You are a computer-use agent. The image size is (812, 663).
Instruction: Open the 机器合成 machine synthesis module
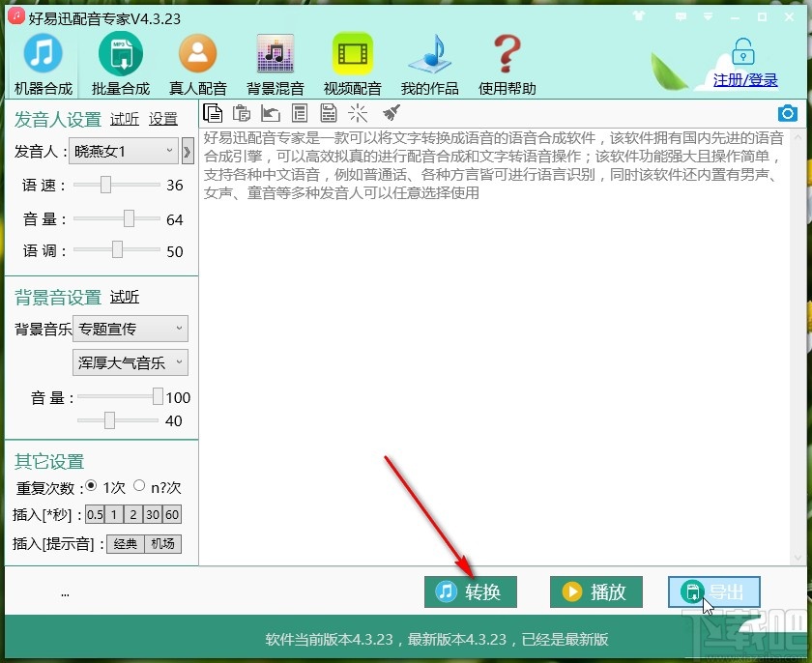[x=43, y=65]
